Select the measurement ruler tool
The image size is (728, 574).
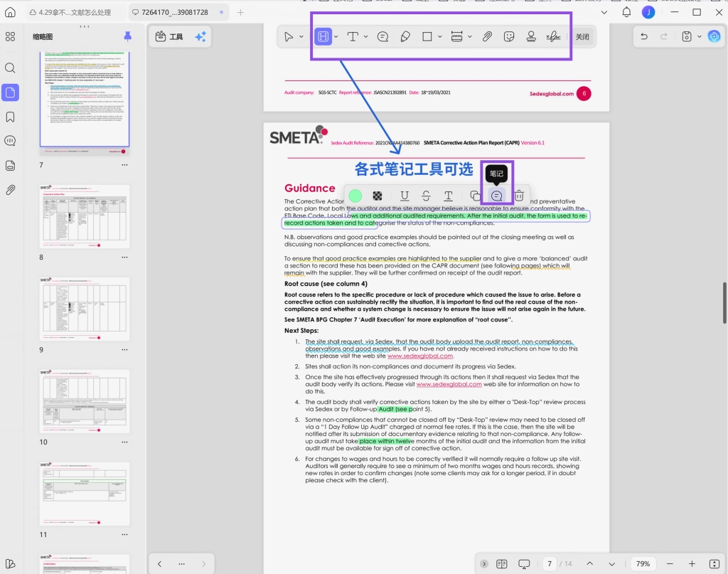tap(457, 36)
